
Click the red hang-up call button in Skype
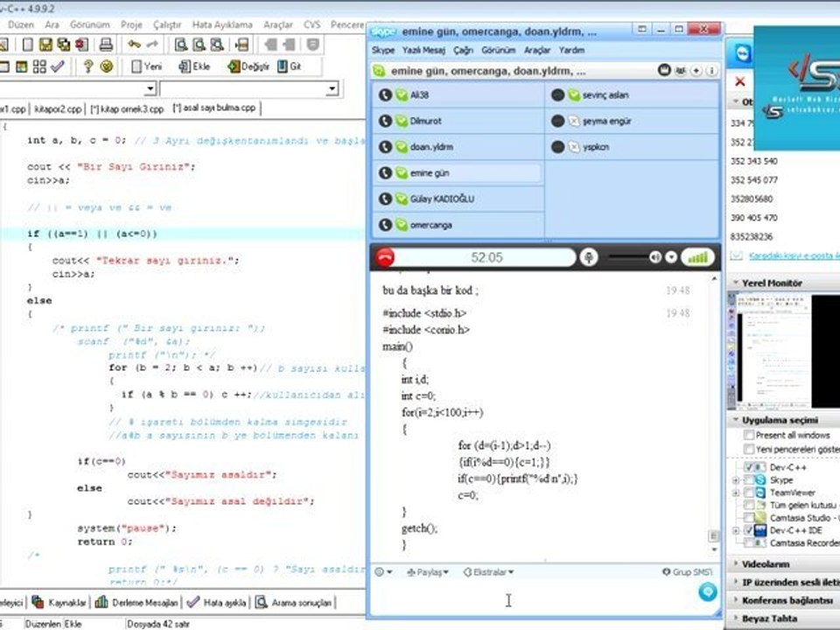[384, 257]
